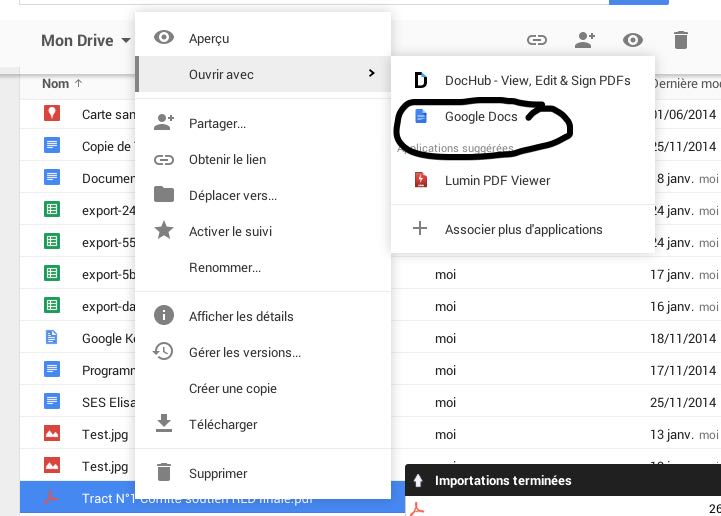Screen dimensions: 721x516
Task: Click the info icon beside Afficher les détails
Action: (164, 315)
